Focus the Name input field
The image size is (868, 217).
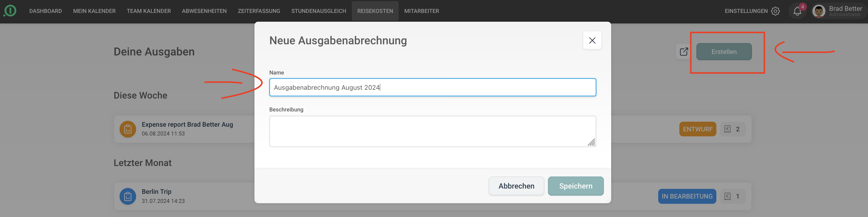[432, 87]
